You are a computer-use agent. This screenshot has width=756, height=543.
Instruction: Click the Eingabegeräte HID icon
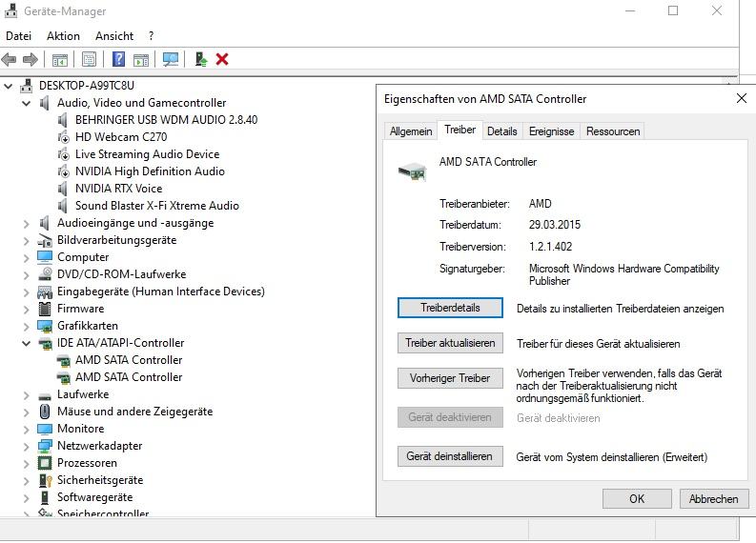[x=45, y=292]
